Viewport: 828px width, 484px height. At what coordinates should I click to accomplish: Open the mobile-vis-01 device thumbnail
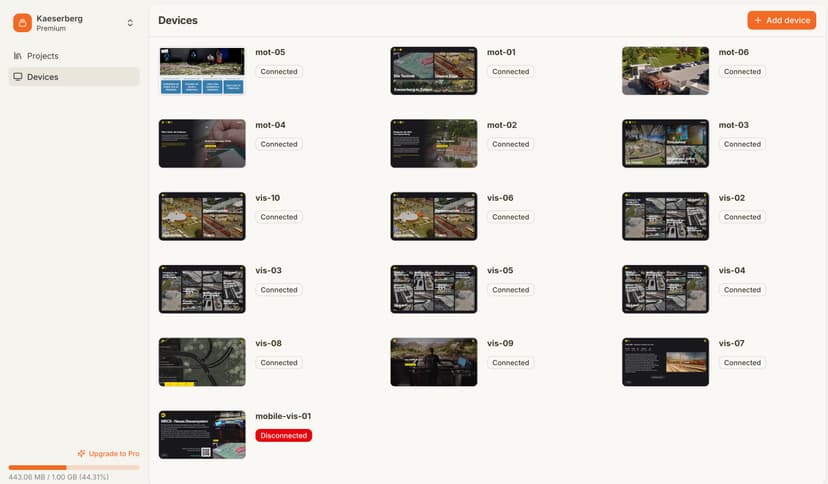pyautogui.click(x=202, y=434)
